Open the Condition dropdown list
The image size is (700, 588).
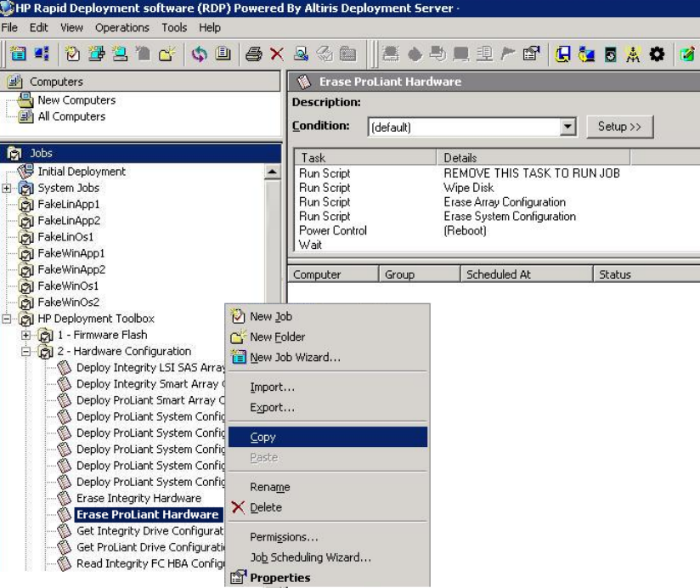click(568, 127)
